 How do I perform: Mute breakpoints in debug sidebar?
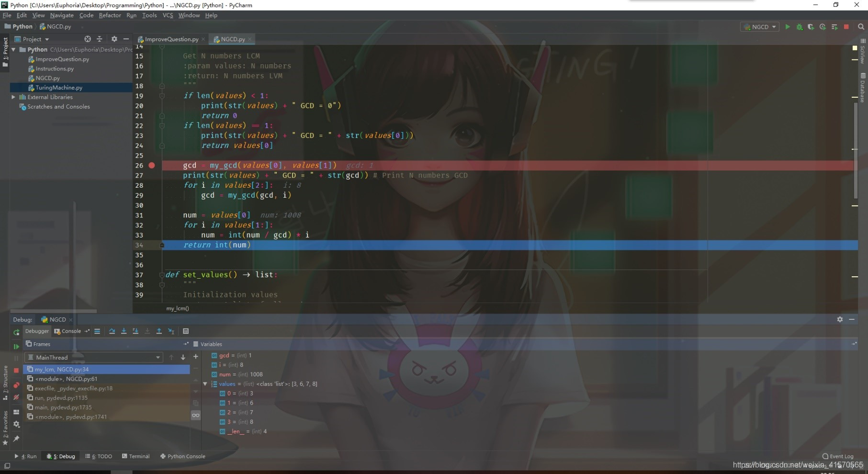16,397
